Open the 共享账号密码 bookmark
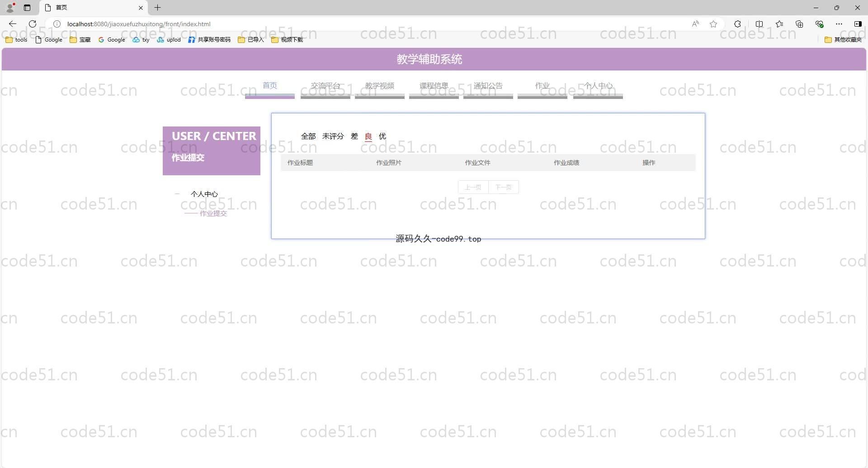The width and height of the screenshot is (868, 468). pyautogui.click(x=209, y=40)
